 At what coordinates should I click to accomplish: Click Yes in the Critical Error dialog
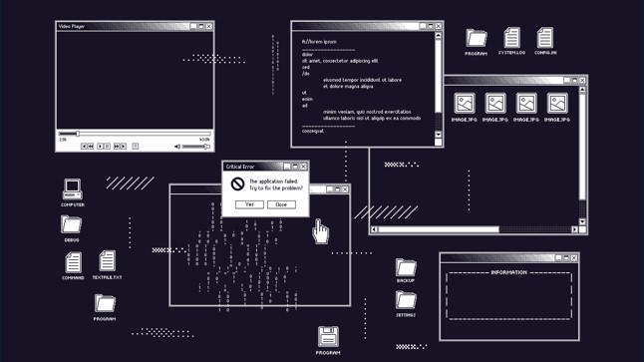tap(249, 204)
